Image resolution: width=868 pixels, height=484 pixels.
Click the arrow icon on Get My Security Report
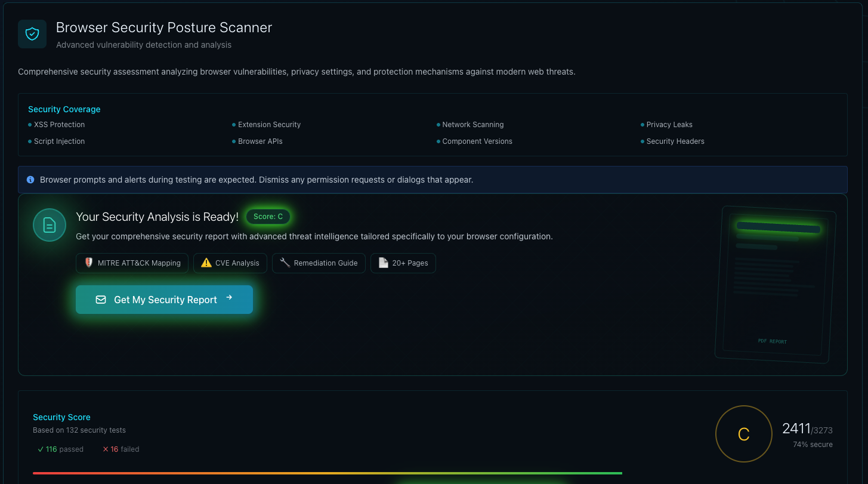point(229,298)
